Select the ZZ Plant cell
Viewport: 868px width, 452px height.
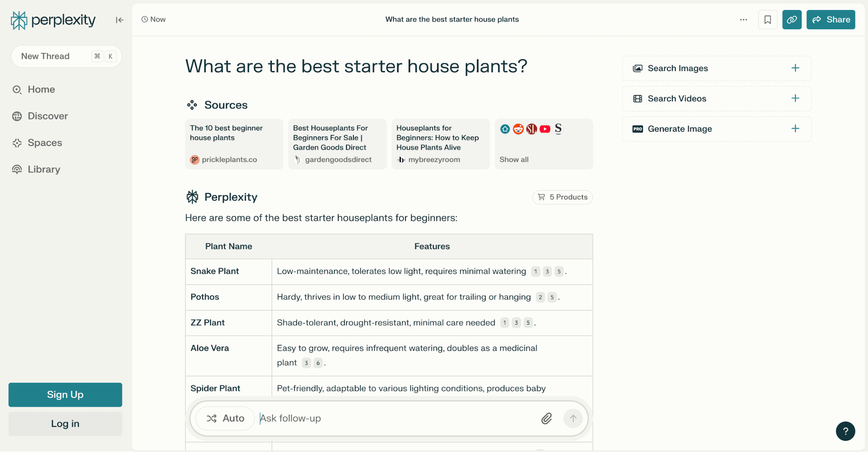click(229, 323)
